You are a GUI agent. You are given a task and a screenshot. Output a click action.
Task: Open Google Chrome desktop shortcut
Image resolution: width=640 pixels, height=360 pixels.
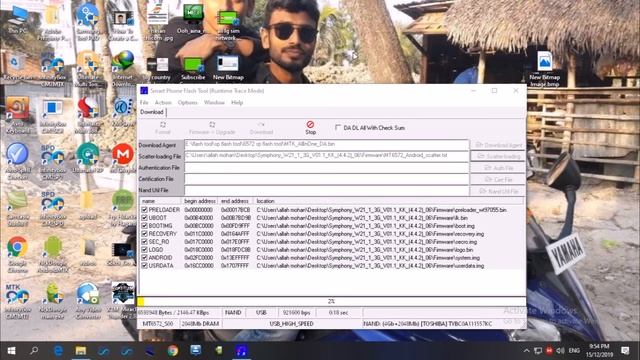tap(17, 254)
